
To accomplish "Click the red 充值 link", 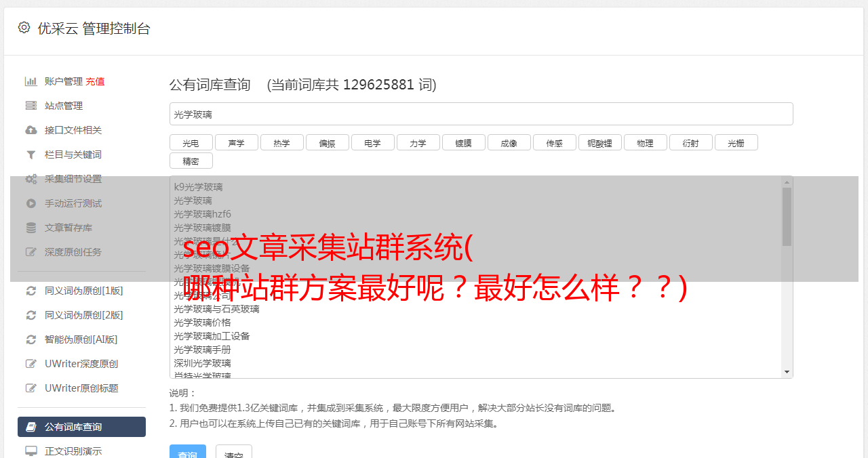I will [x=95, y=81].
